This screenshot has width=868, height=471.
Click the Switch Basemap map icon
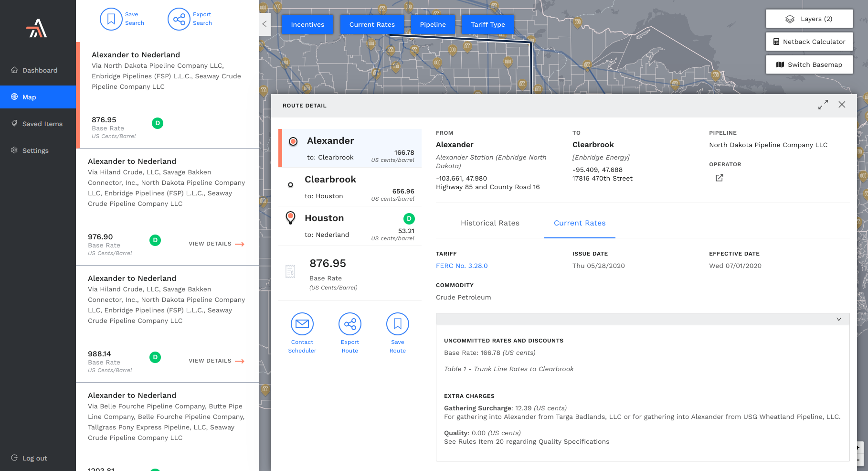(x=780, y=64)
